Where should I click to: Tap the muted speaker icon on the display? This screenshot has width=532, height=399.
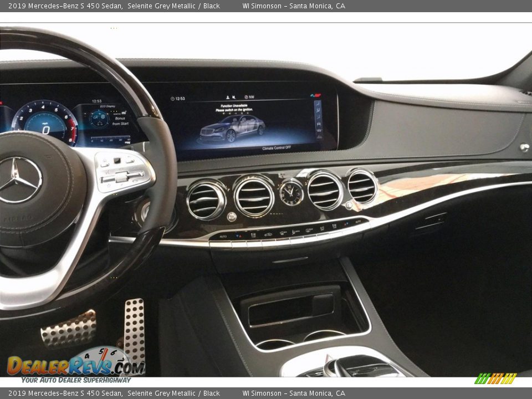tap(234, 96)
